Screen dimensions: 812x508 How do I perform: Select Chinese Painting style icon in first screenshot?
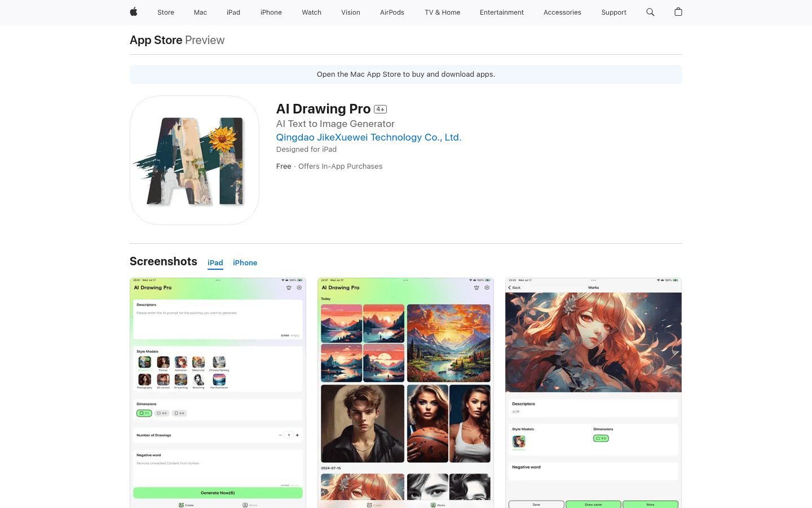pos(219,362)
